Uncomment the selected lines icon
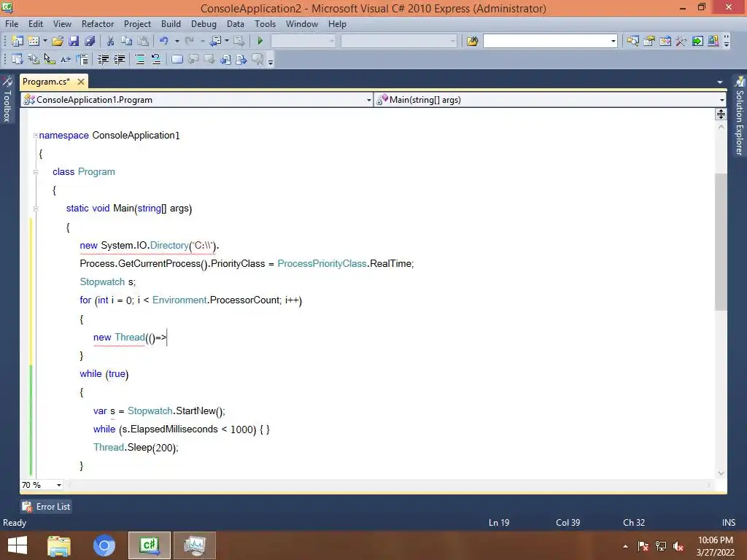 tap(156, 59)
